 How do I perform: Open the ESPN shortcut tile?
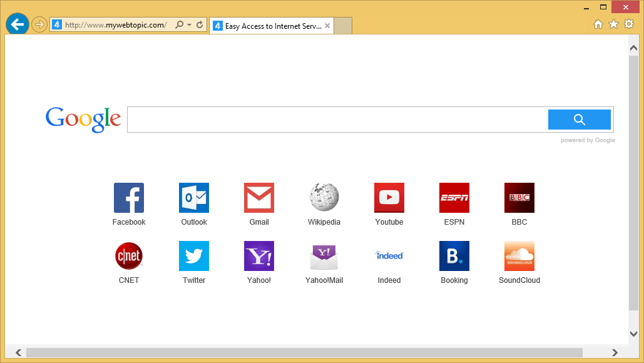coord(454,197)
